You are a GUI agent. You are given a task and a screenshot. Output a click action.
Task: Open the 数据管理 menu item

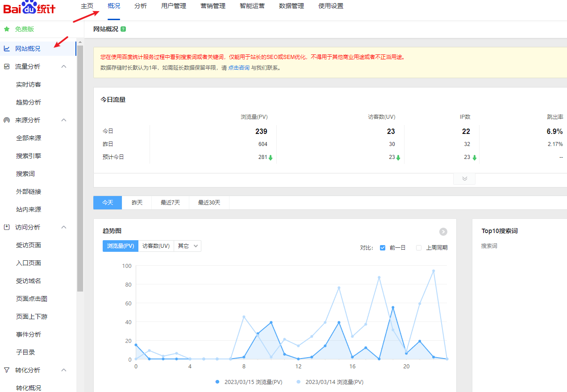coord(291,6)
